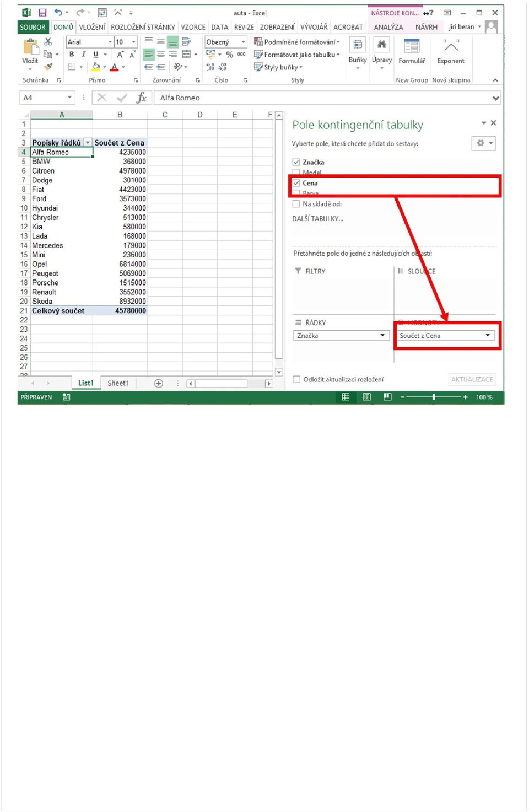Open the number format dropdown showing Obecný

click(x=243, y=42)
